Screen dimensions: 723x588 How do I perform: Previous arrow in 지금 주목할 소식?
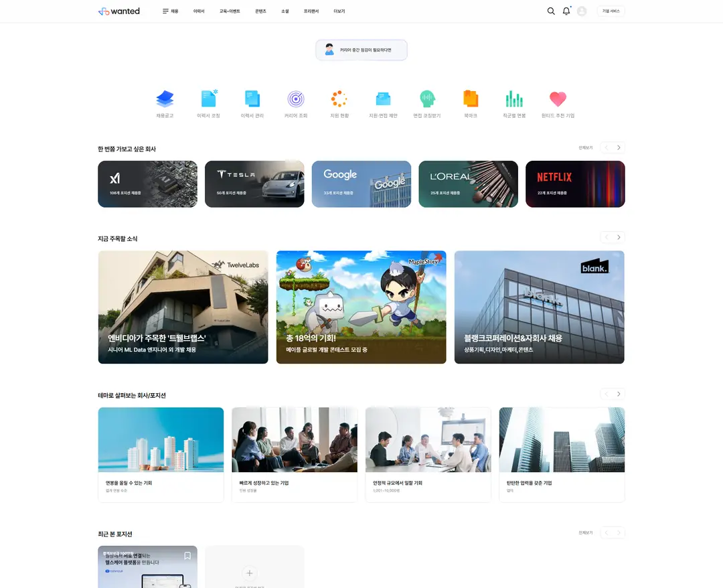click(607, 237)
